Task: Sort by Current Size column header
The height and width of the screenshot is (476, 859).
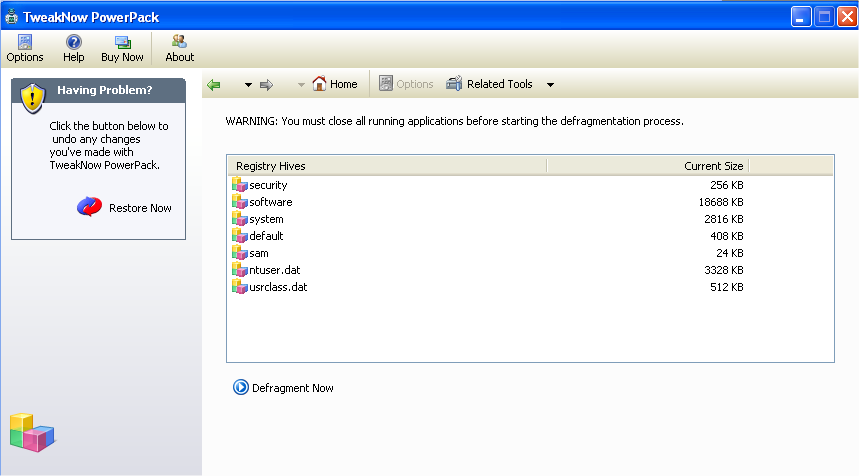Action: click(x=648, y=166)
